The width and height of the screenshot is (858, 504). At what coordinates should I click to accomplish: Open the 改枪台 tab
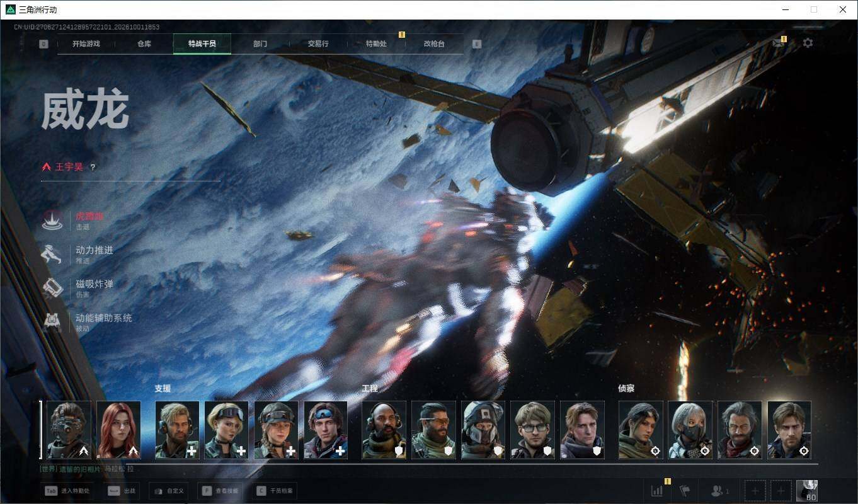click(434, 44)
